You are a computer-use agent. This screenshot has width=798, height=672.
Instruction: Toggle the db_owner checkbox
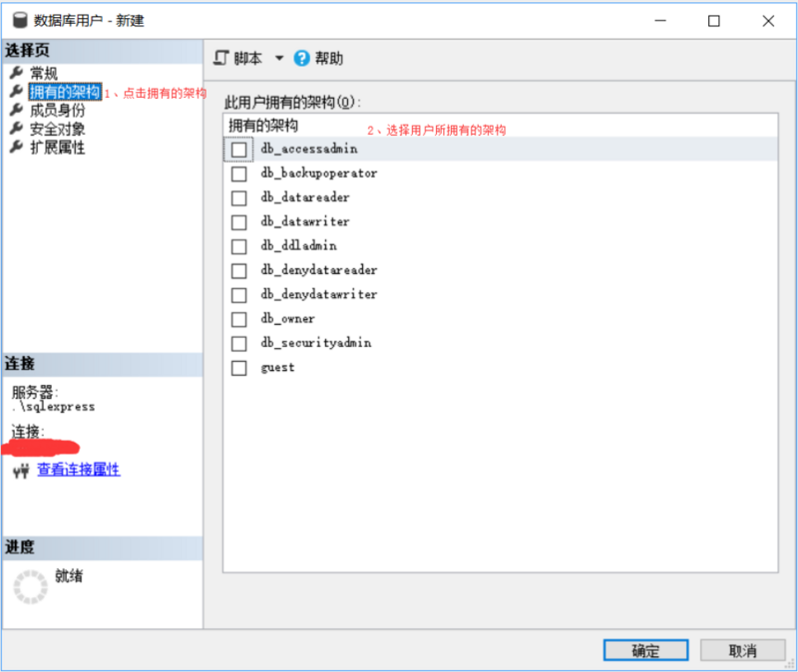pyautogui.click(x=238, y=319)
